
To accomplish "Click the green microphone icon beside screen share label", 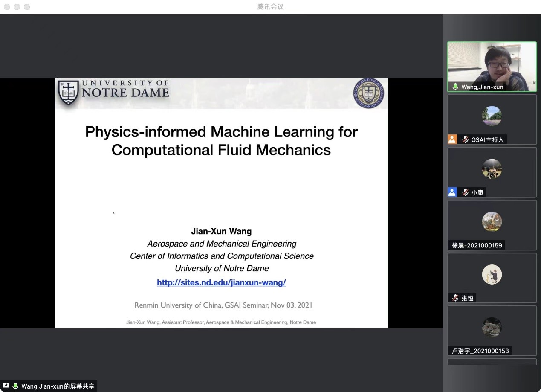I will click(x=15, y=386).
